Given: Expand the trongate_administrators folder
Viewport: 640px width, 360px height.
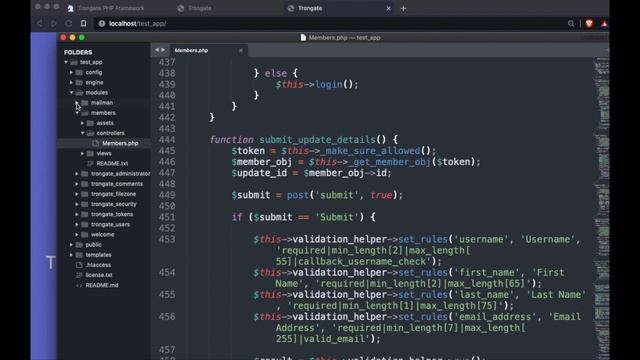Looking at the screenshot, I should (x=77, y=174).
